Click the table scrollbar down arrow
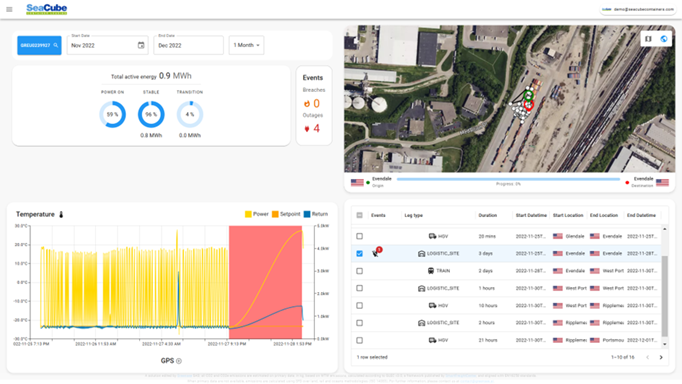 point(665,344)
